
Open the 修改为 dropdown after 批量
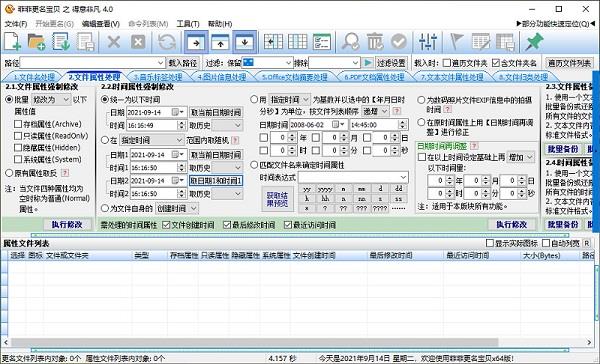[x=51, y=100]
